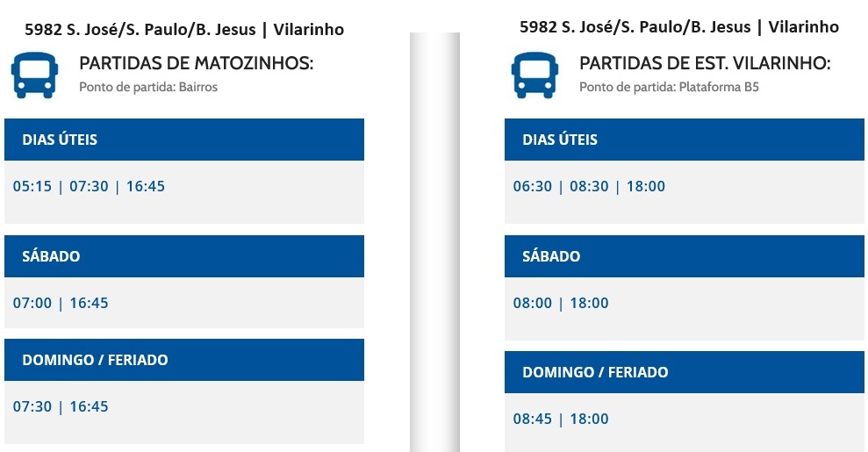This screenshot has height=452, width=868.
Task: Select the 08:45 Sunday departure from Vilarinho
Action: coord(533,419)
